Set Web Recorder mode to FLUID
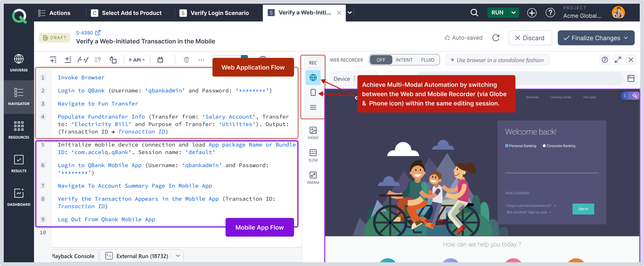This screenshot has width=644, height=266. 427,60
